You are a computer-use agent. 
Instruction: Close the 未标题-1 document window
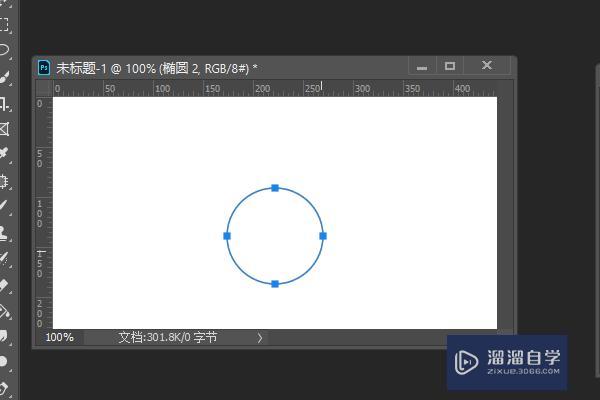(x=487, y=65)
